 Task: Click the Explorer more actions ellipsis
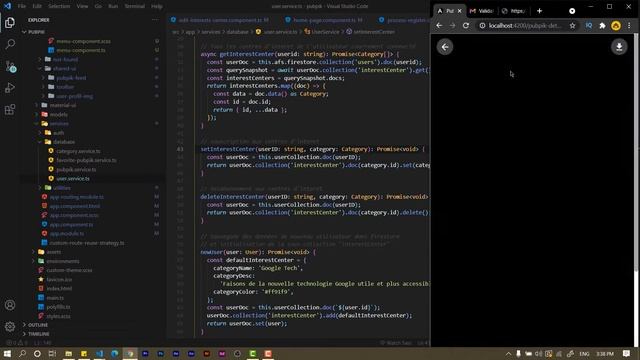pyautogui.click(x=155, y=20)
